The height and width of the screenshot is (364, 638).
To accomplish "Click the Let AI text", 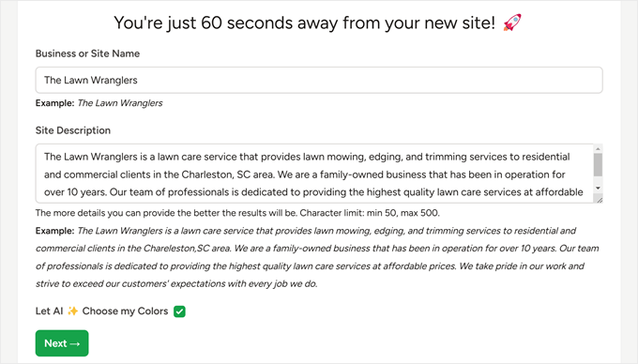I will point(49,311).
